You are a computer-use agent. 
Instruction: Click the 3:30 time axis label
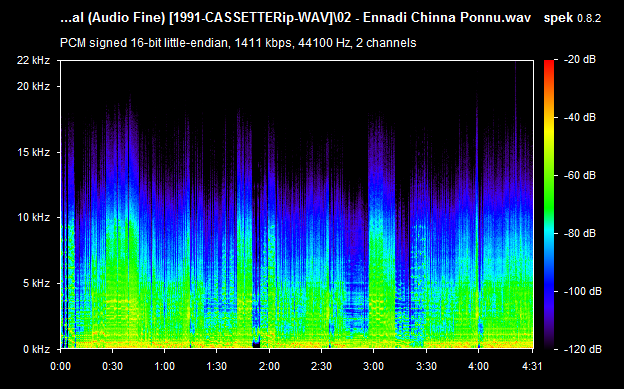point(426,366)
